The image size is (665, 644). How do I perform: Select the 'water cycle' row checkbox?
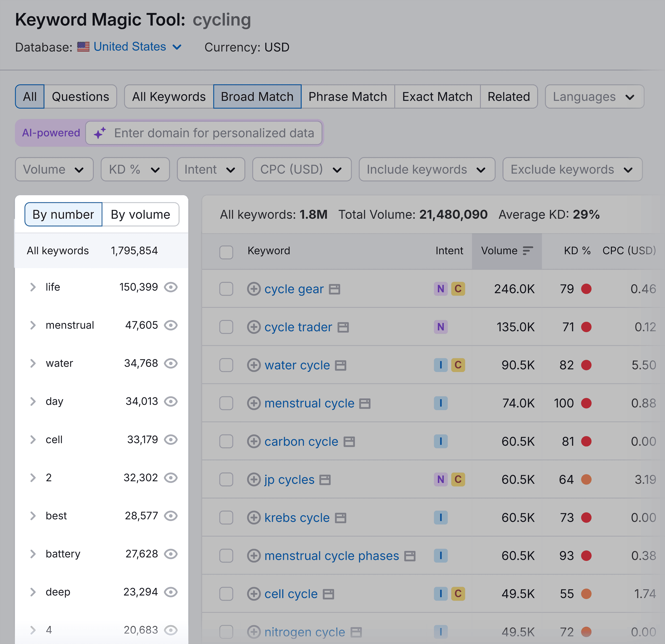point(226,365)
